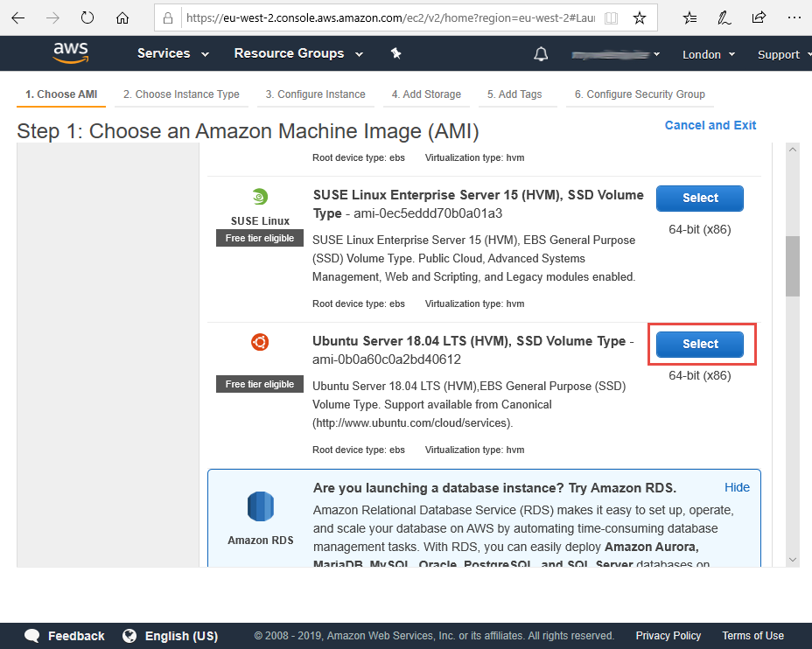Open the browser home page icon
The width and height of the screenshot is (812, 649).
122,18
